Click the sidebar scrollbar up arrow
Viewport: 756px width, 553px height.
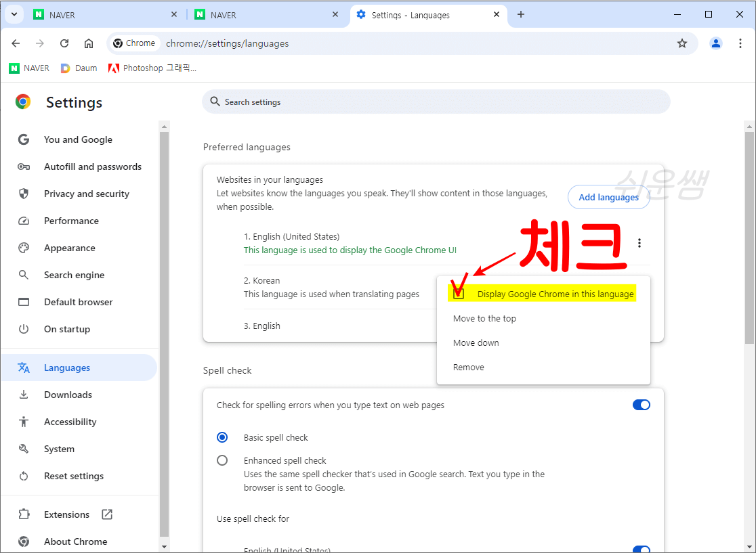click(165, 127)
